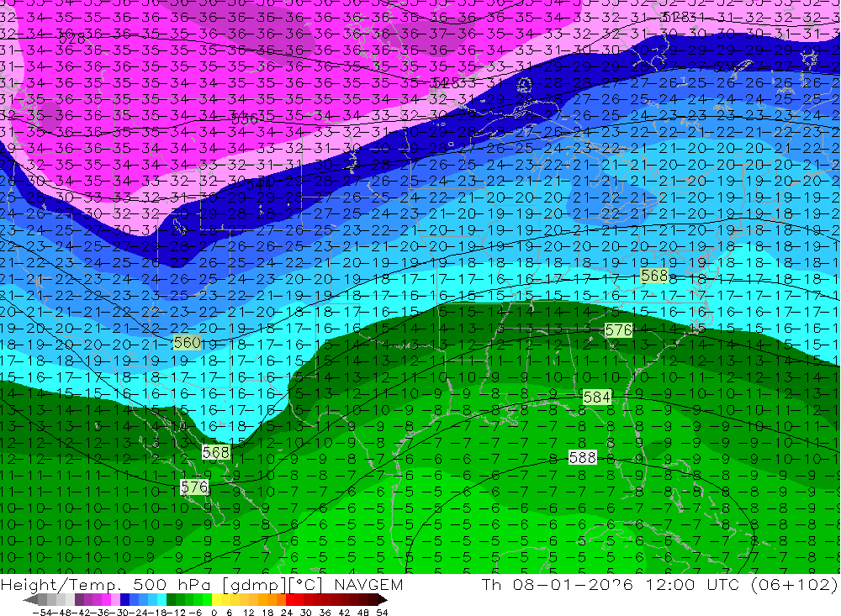The width and height of the screenshot is (841, 616).
Task: Click the date 08-01-2026 in caption
Action: (x=573, y=584)
